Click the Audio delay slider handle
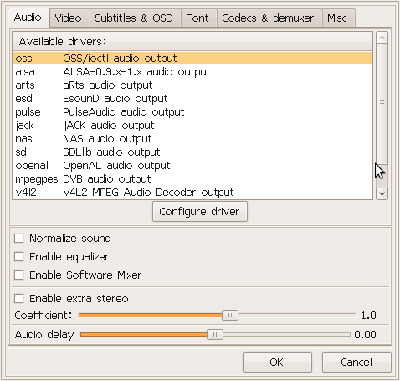Image resolution: width=400 pixels, height=381 pixels. click(215, 334)
